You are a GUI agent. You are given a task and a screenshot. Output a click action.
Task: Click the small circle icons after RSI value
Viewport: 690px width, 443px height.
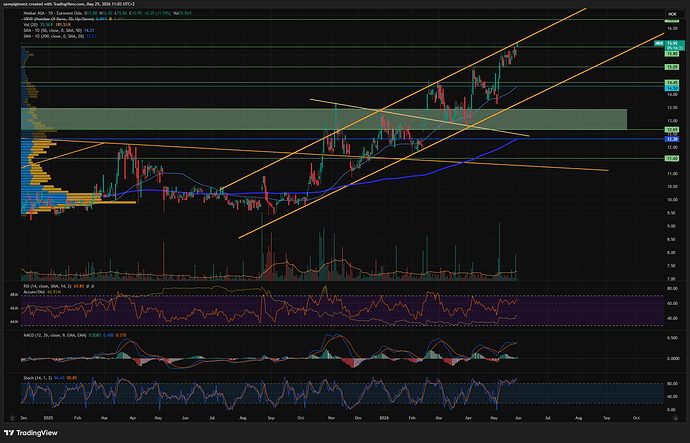(90, 286)
